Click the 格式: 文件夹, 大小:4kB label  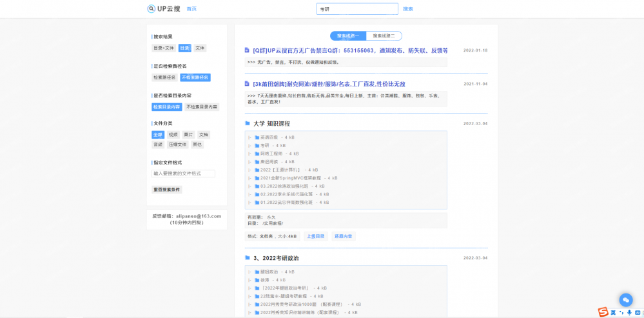pos(272,236)
